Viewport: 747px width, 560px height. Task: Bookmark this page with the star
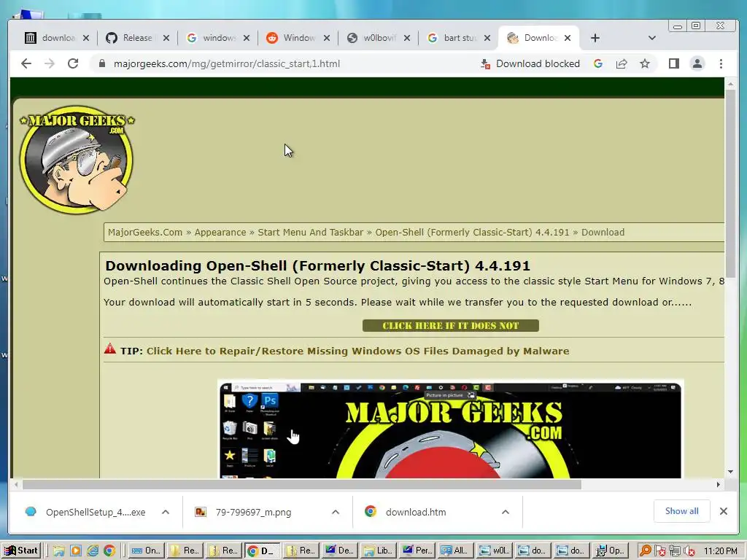[x=645, y=64]
